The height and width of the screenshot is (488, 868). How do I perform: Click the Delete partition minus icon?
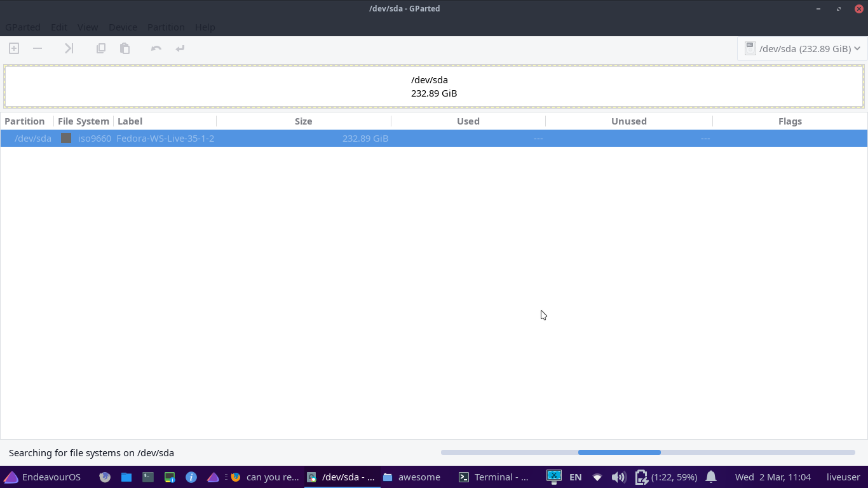[37, 48]
